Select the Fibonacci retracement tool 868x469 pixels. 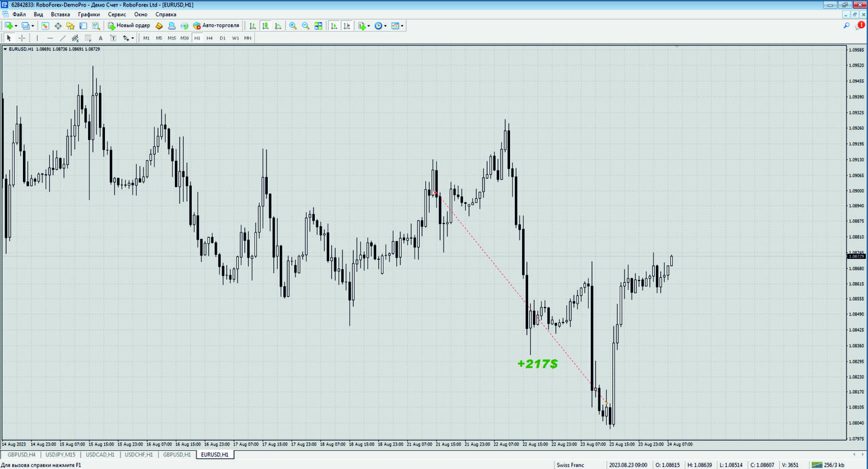point(87,38)
